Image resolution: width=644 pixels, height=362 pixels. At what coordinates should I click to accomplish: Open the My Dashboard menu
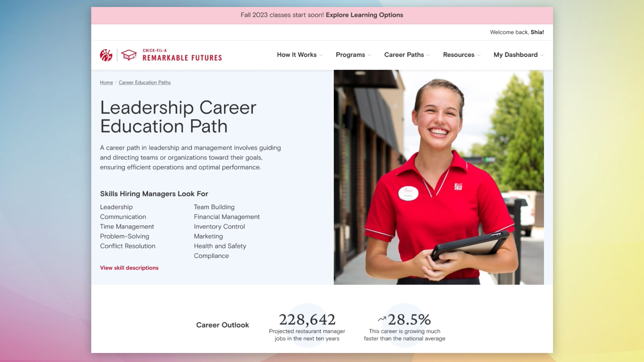pos(515,55)
